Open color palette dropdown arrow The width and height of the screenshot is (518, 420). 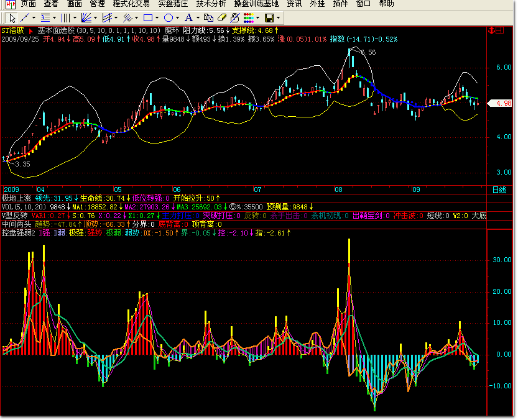[257, 18]
